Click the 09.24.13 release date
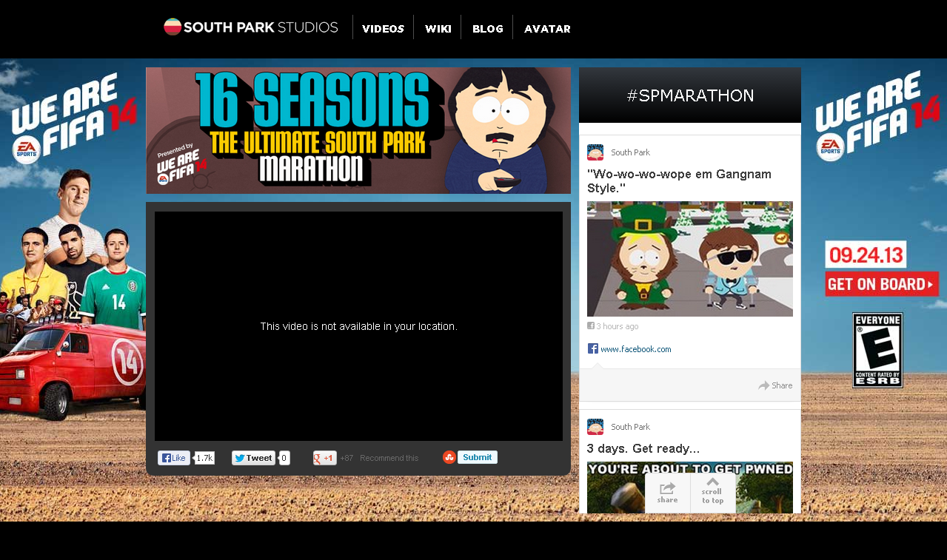 (866, 254)
